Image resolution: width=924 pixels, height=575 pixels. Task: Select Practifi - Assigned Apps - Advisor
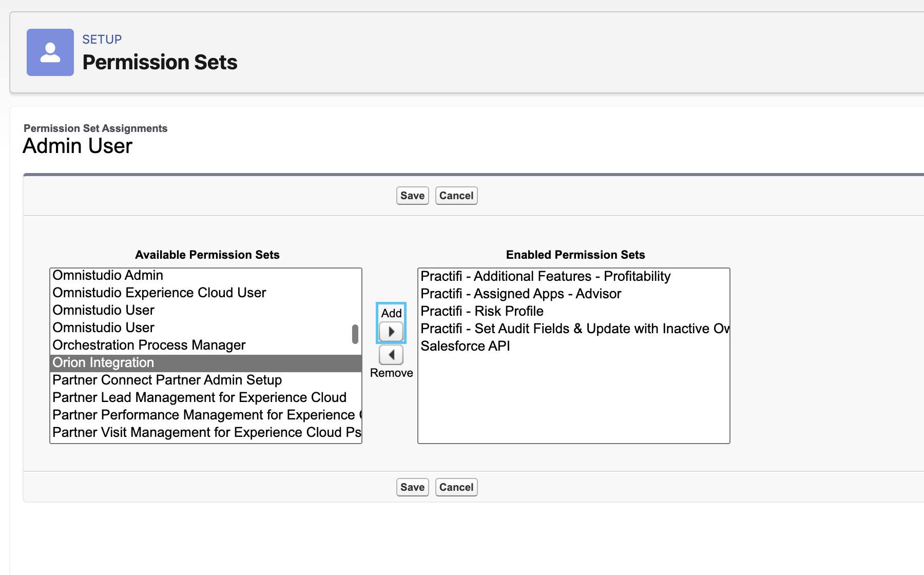(574, 294)
